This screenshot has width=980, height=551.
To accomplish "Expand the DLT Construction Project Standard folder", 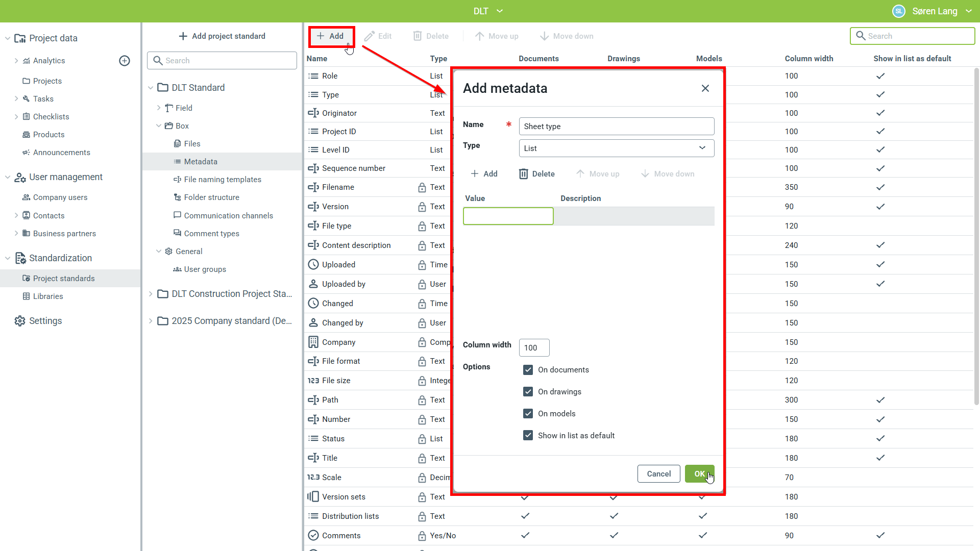I will [151, 294].
